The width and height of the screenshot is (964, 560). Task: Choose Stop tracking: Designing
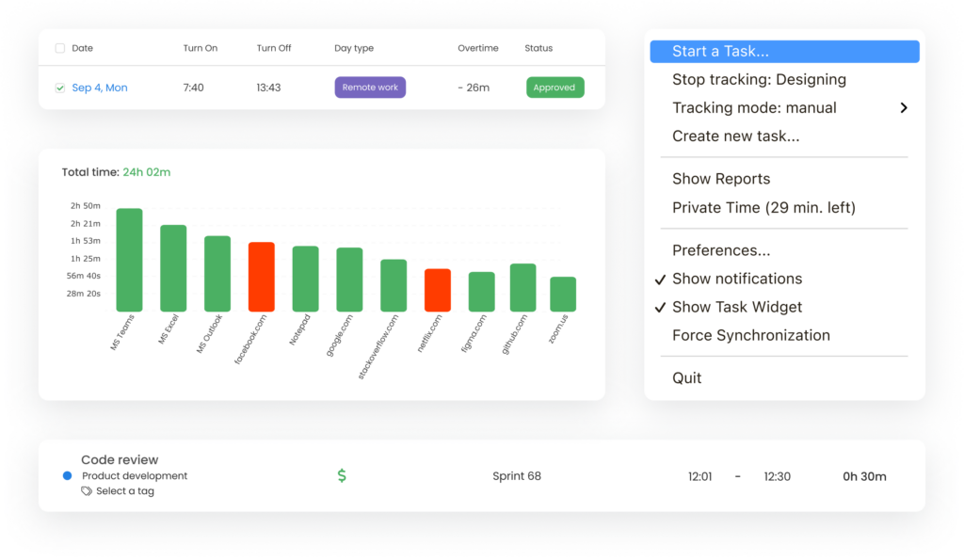point(760,79)
